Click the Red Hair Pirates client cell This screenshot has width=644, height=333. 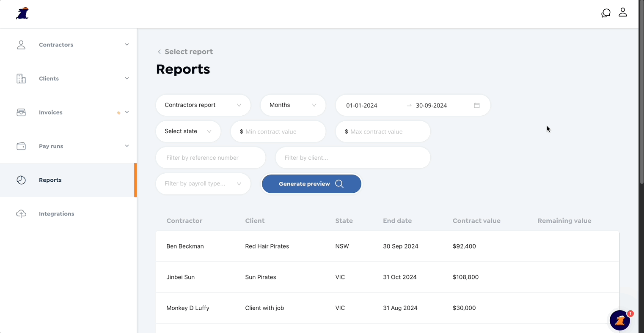click(x=267, y=246)
